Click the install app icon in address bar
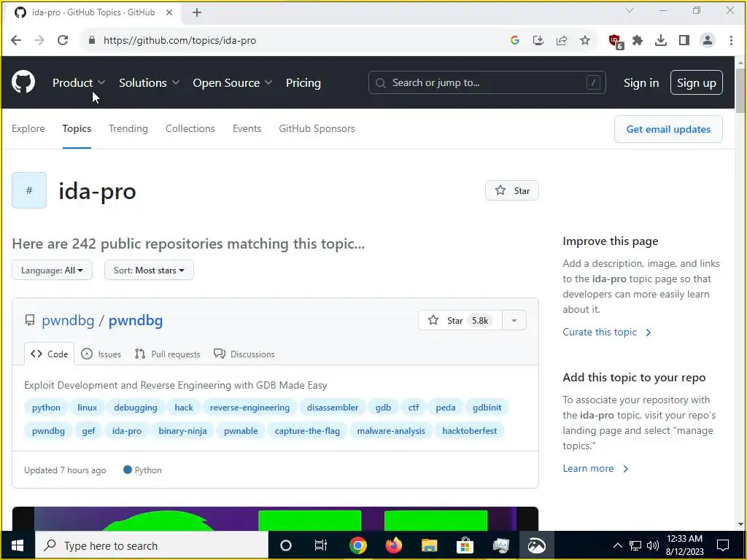Screen dimensions: 747x560 pyautogui.click(x=538, y=41)
